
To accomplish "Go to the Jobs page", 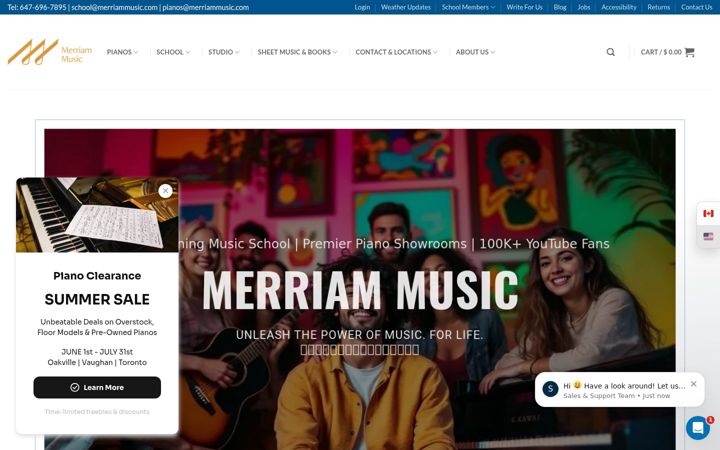I will [584, 7].
